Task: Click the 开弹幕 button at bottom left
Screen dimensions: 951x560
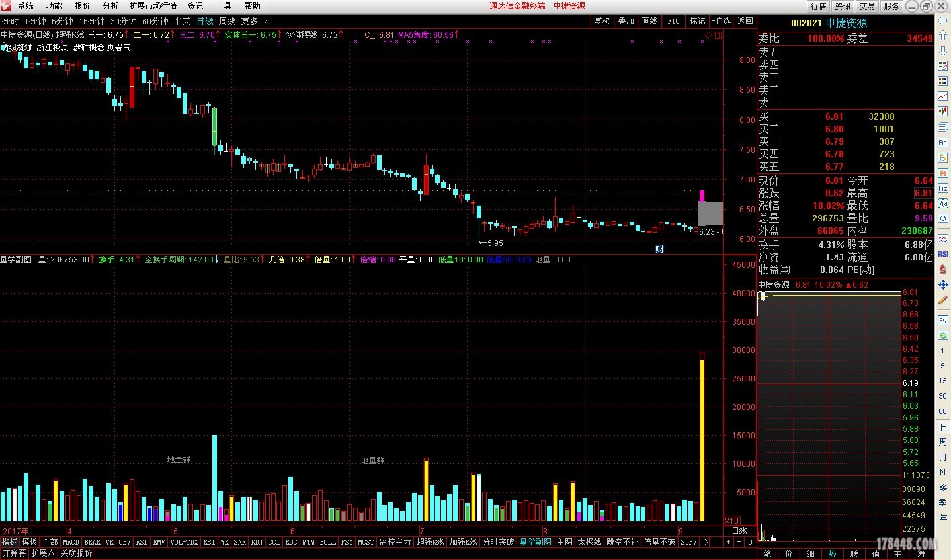Action: point(14,553)
